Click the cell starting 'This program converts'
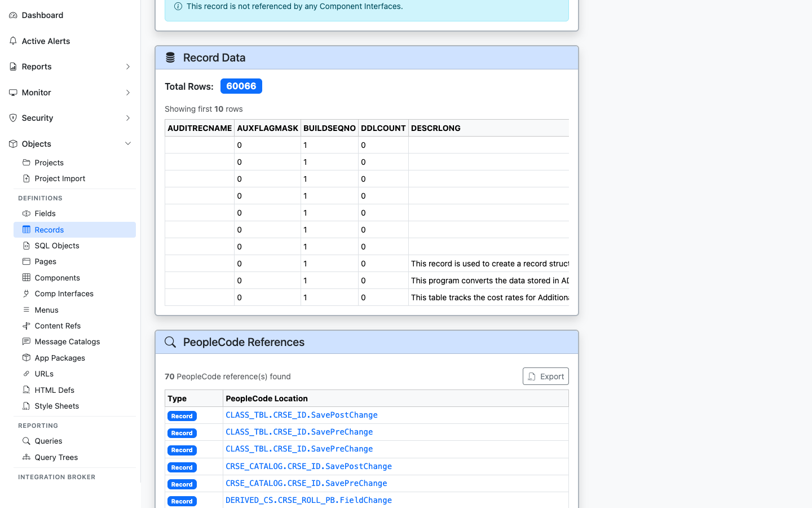This screenshot has height=508, width=812. 489,281
